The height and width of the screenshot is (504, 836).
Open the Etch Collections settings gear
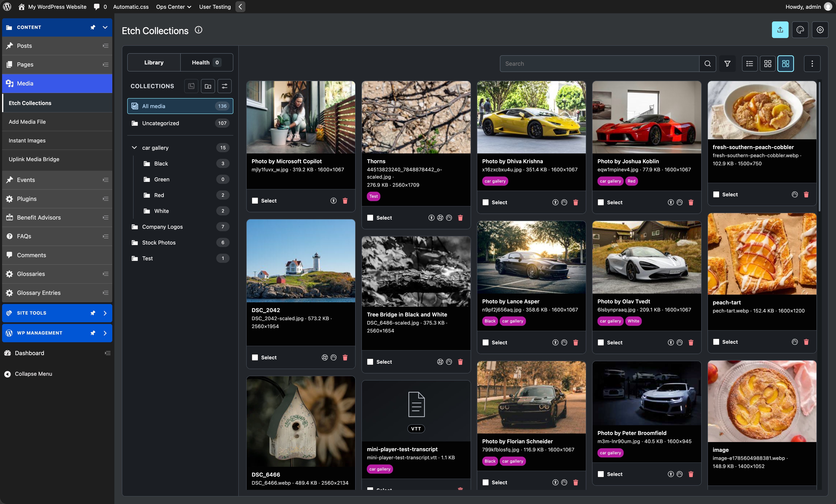click(x=820, y=30)
